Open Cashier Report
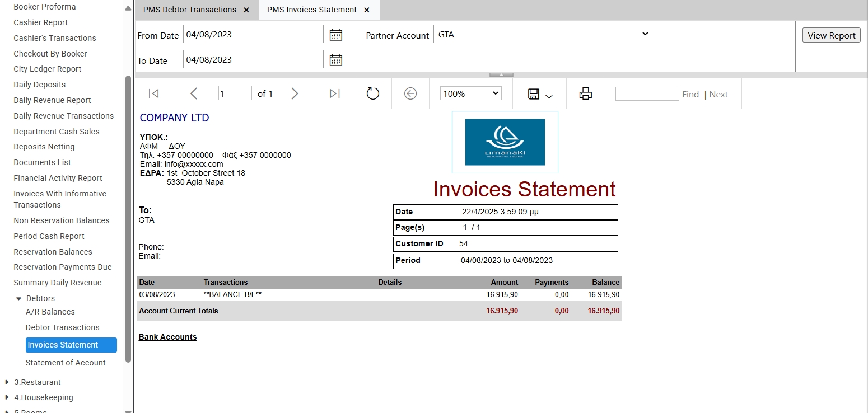Viewport: 868px width, 413px height. (41, 22)
